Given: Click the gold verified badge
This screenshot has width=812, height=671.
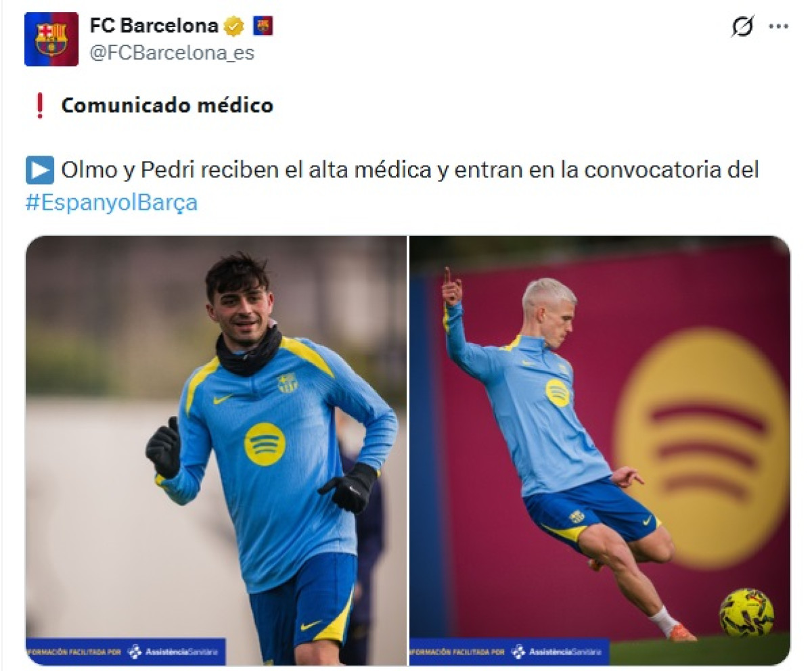Looking at the screenshot, I should click(x=234, y=27).
